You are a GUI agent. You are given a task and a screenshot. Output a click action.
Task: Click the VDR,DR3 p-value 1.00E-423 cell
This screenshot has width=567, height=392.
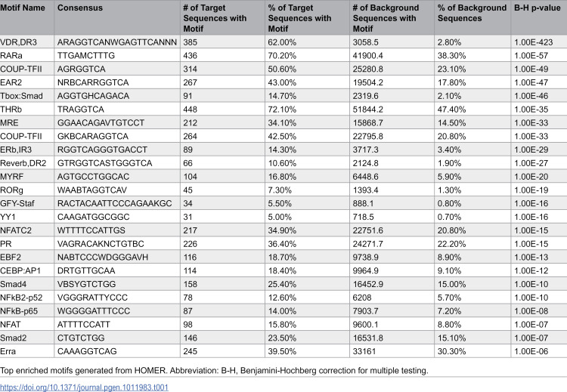pyautogui.click(x=539, y=42)
